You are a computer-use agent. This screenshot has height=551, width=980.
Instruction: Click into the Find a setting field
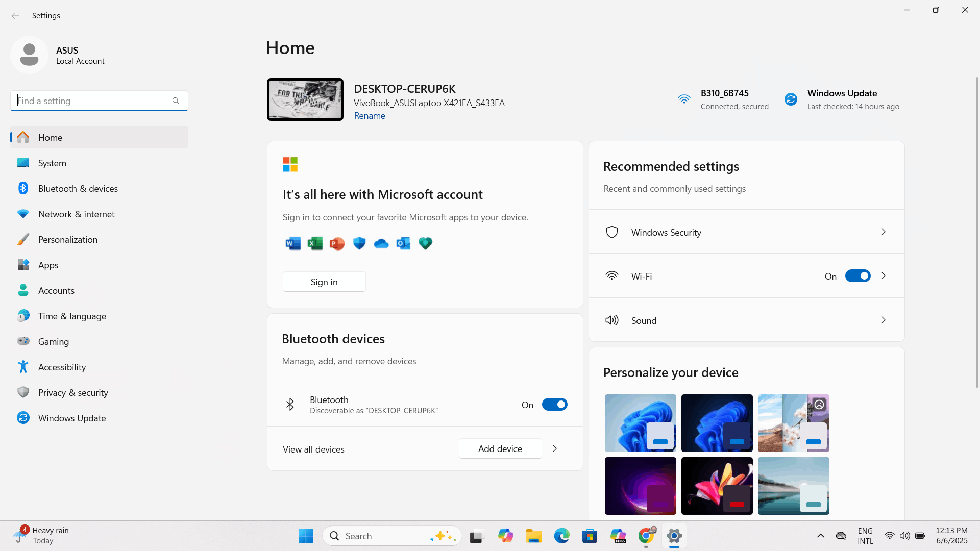tap(92, 101)
